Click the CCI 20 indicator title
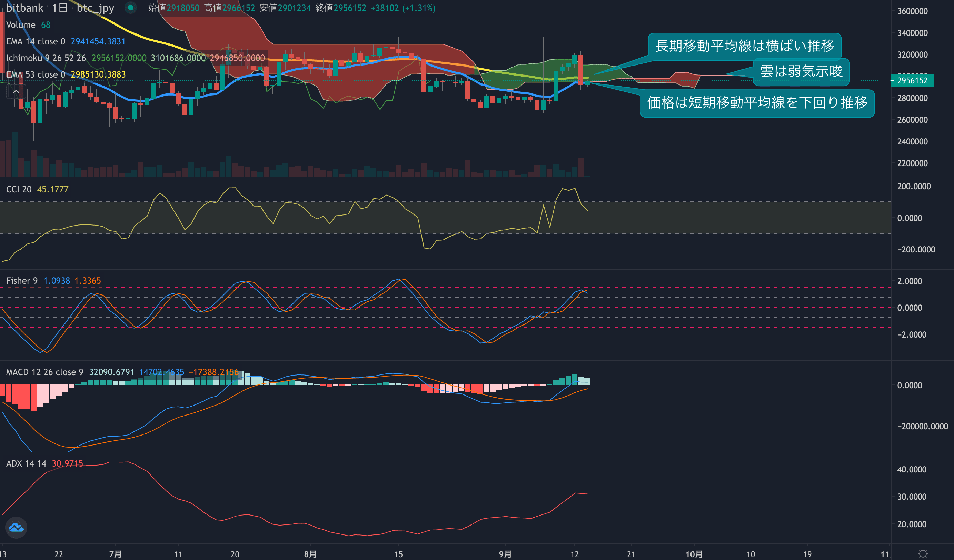954x560 pixels. (19, 189)
